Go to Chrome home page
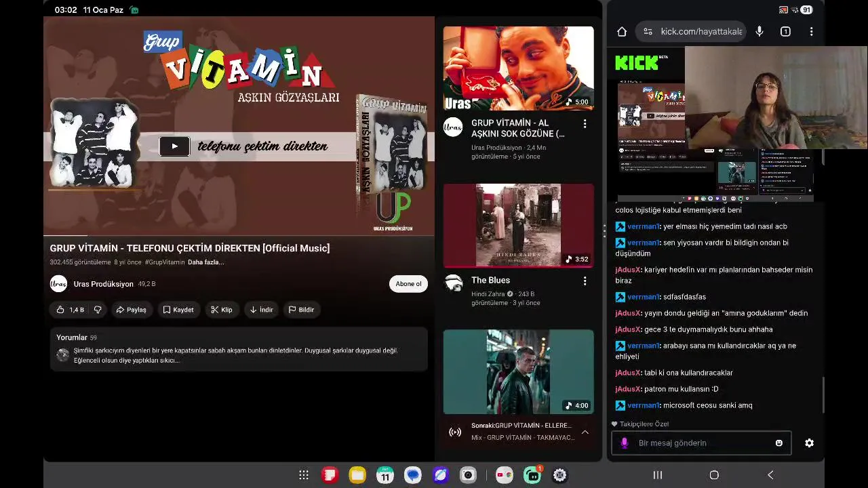The height and width of the screenshot is (488, 868). coord(622,31)
